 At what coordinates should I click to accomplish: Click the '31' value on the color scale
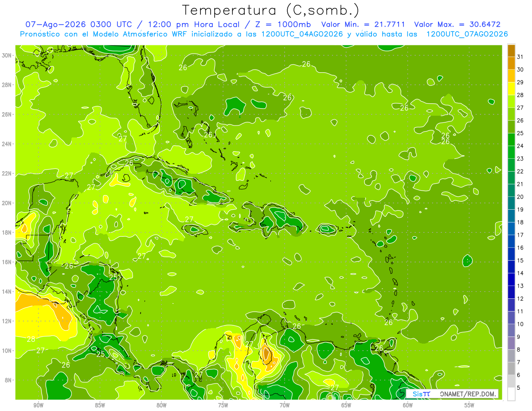coord(520,57)
